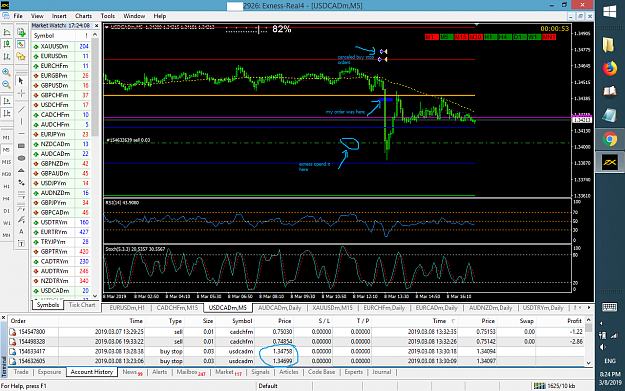Toggle chart auto scroll
This screenshot has height=391, width=625.
coord(7,101)
